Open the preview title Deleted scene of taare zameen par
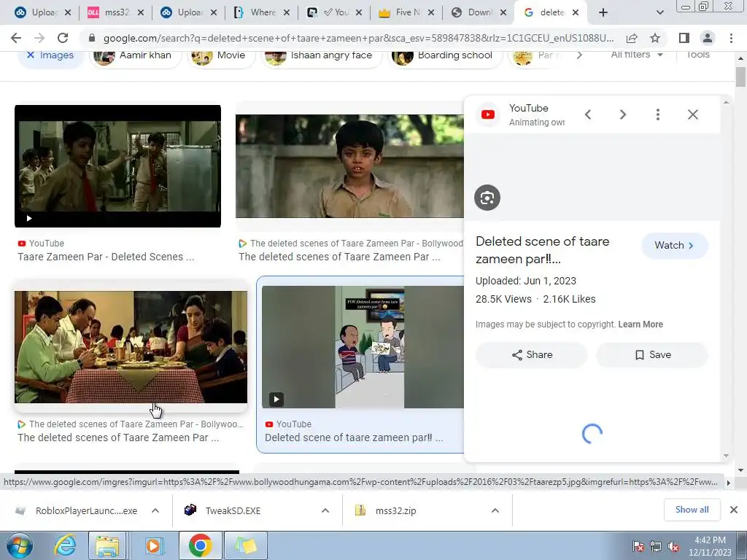747x560 pixels. [542, 250]
